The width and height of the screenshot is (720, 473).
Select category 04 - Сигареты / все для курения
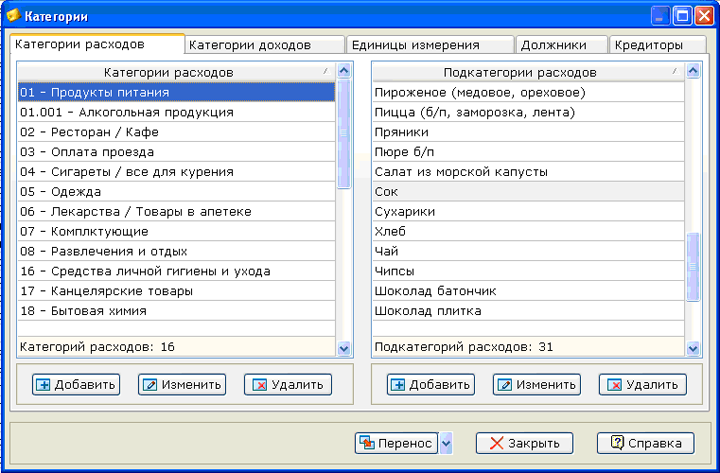point(176,172)
